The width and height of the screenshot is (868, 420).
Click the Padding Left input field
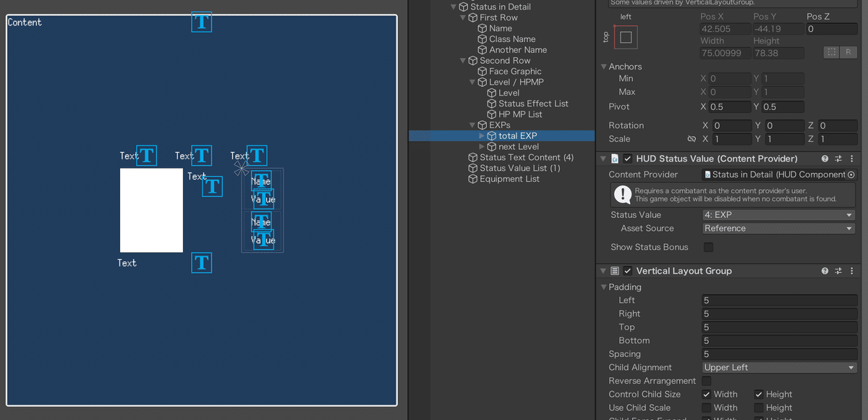[x=779, y=301]
